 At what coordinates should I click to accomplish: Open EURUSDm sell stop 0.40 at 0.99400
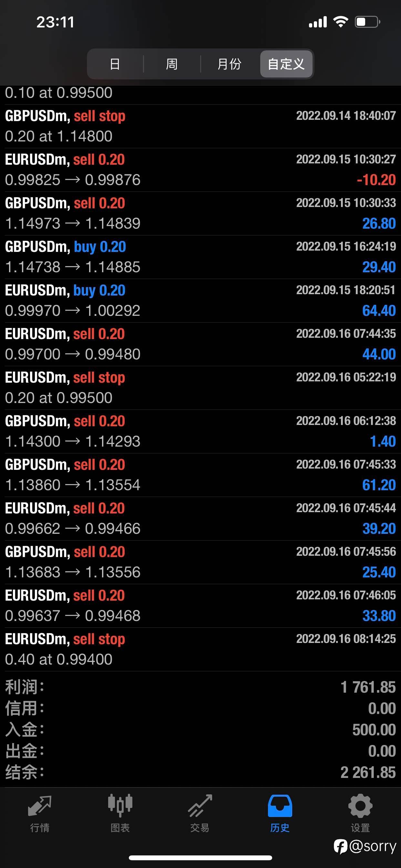[x=200, y=649]
